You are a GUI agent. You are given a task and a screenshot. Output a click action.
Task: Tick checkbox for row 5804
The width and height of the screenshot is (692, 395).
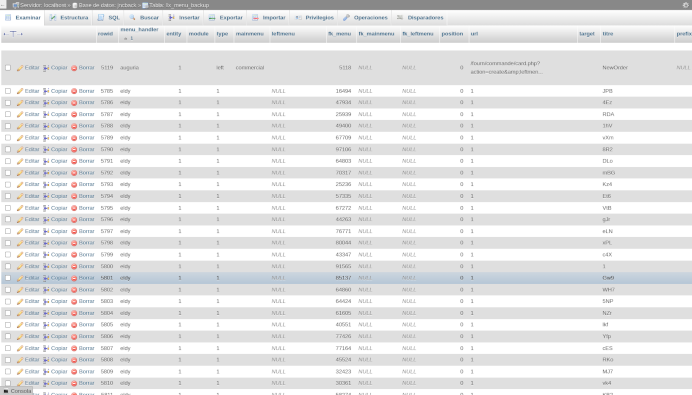pyautogui.click(x=8, y=313)
